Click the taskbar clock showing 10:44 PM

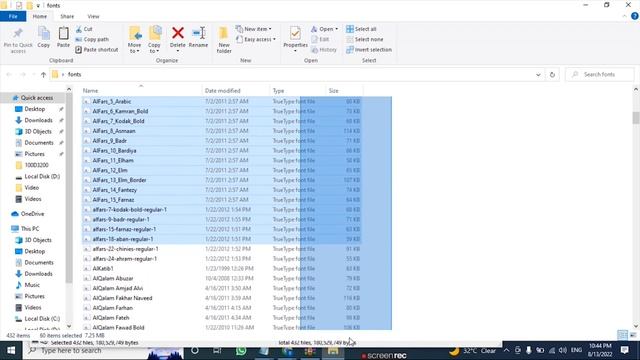tap(600, 350)
